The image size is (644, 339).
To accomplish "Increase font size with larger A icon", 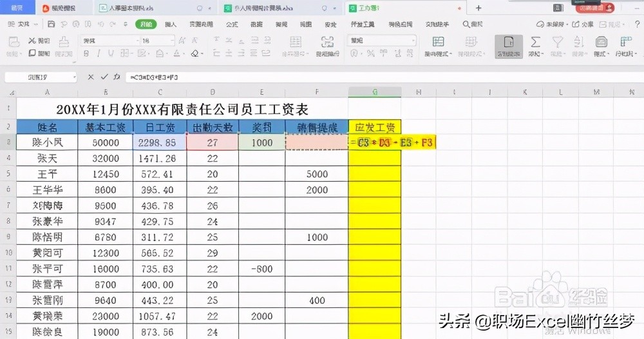I will pyautogui.click(x=182, y=40).
